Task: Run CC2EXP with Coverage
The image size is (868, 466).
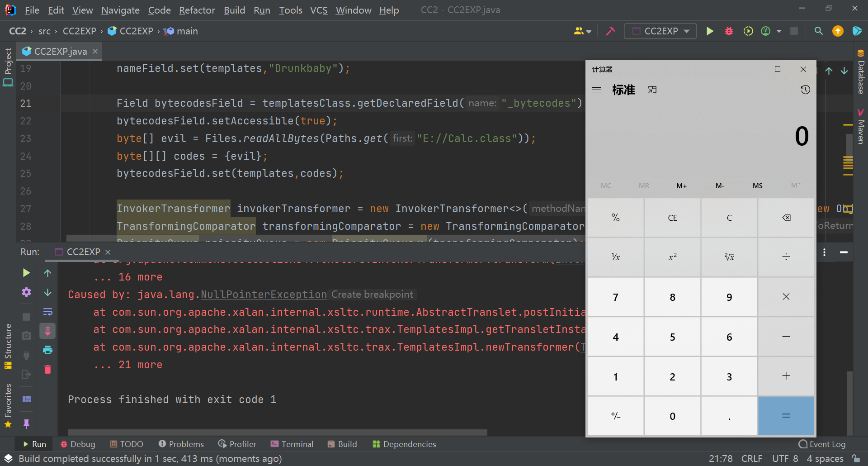Action: [748, 31]
